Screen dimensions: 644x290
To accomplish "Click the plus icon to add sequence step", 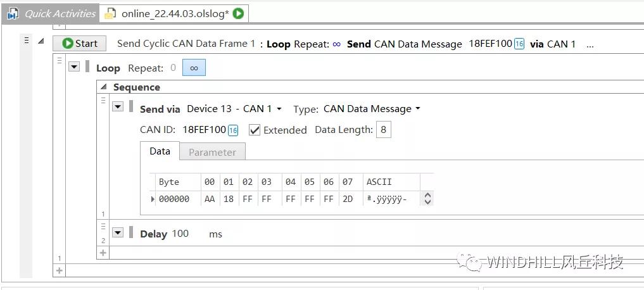I will pyautogui.click(x=103, y=252).
